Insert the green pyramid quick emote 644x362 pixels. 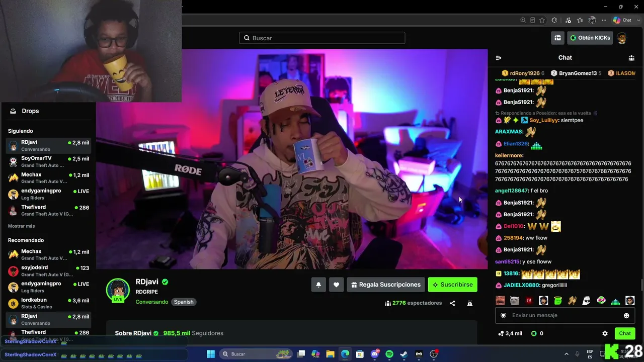pyautogui.click(x=615, y=301)
